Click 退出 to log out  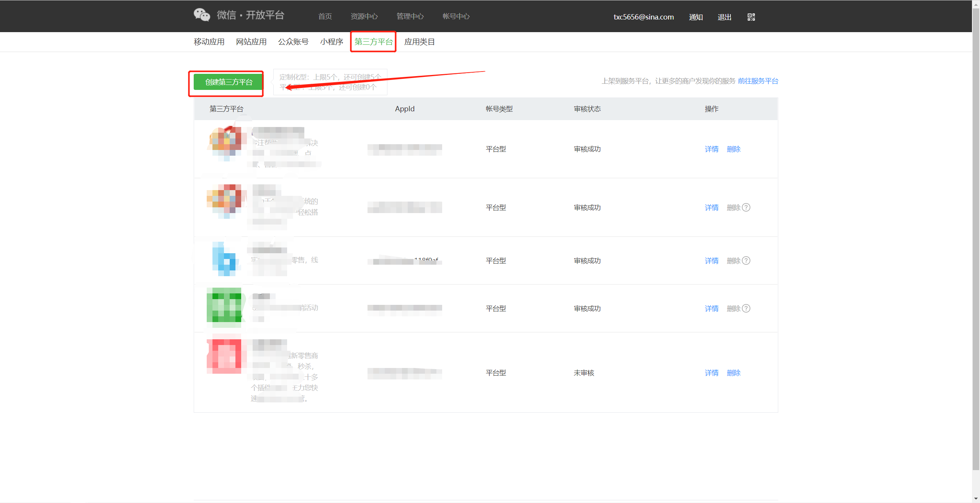tap(724, 17)
